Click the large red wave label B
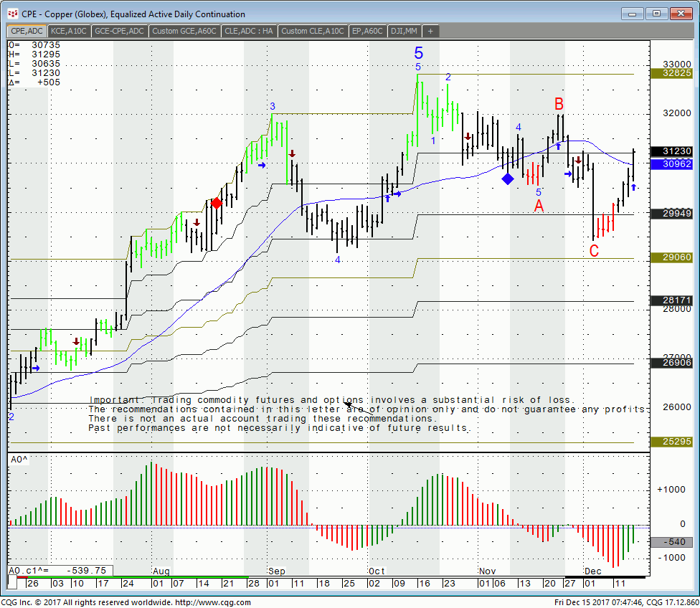 click(559, 103)
